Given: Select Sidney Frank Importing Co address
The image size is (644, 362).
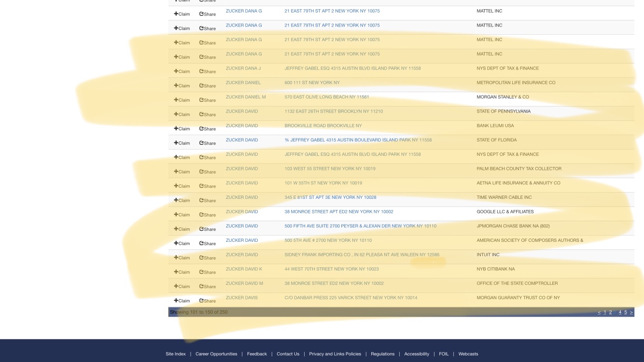Looking at the screenshot, I should [362, 255].
